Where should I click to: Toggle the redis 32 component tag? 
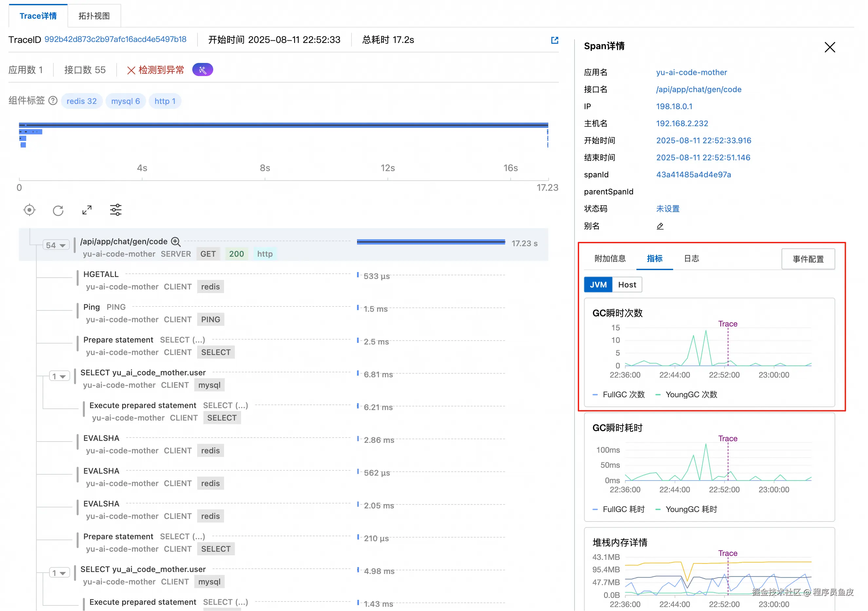[x=81, y=101]
